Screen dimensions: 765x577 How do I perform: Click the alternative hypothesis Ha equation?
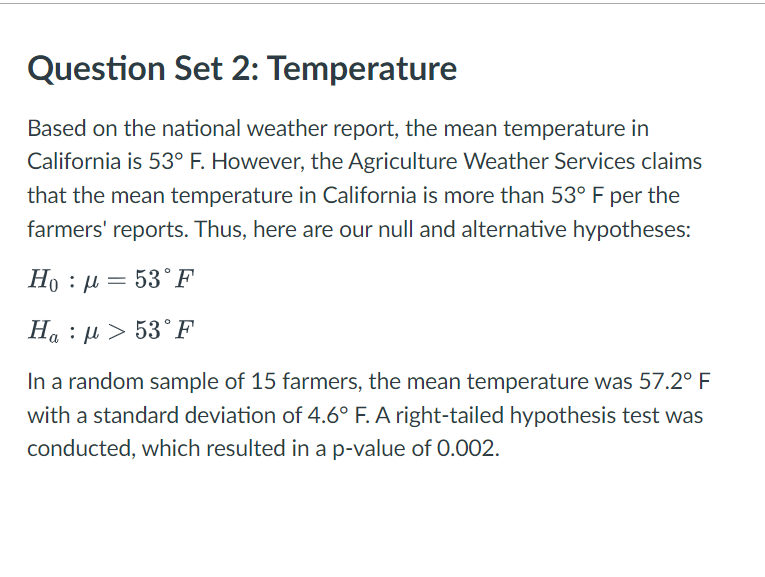[x=111, y=331]
